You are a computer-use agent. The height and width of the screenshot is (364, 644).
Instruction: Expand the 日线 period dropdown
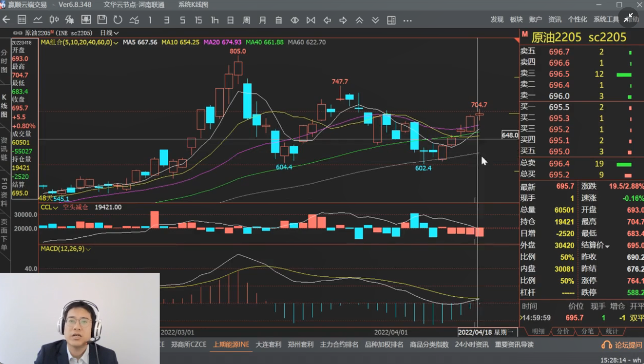[109, 33]
